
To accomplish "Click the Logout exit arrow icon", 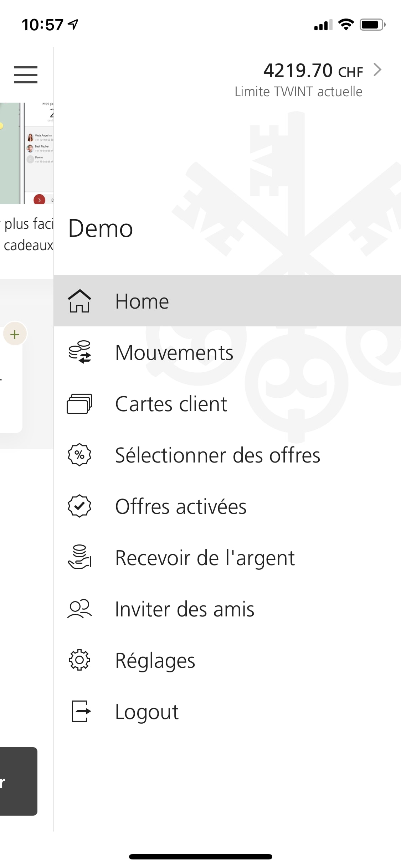I will tap(81, 711).
